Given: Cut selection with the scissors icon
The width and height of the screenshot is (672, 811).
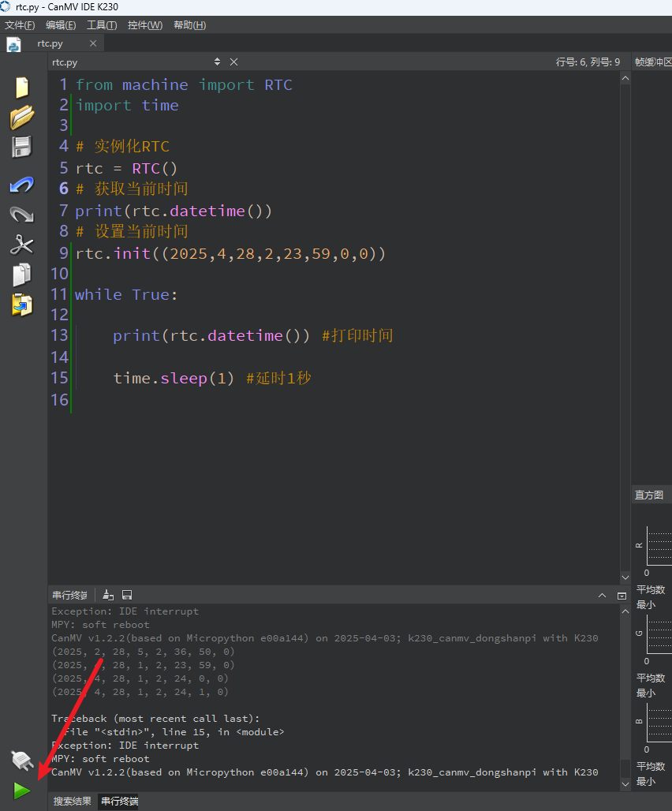Looking at the screenshot, I should point(22,245).
